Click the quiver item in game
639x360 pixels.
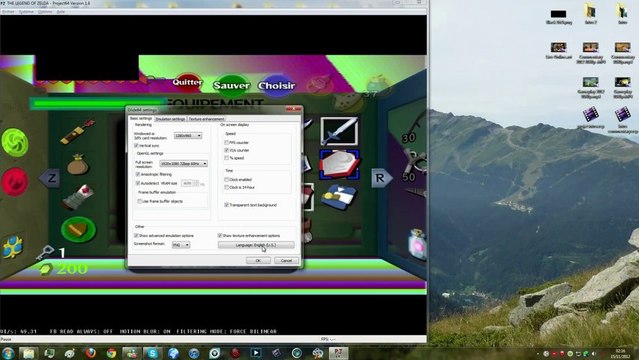[x=77, y=132]
